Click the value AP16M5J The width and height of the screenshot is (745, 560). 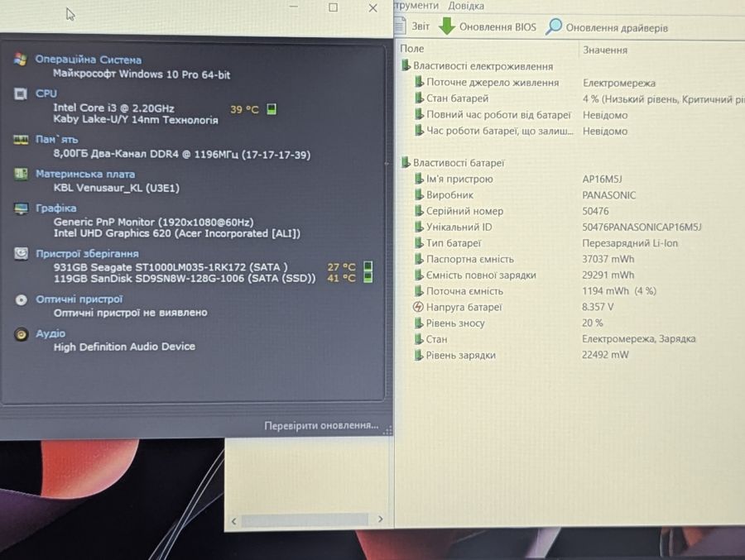pyautogui.click(x=602, y=179)
